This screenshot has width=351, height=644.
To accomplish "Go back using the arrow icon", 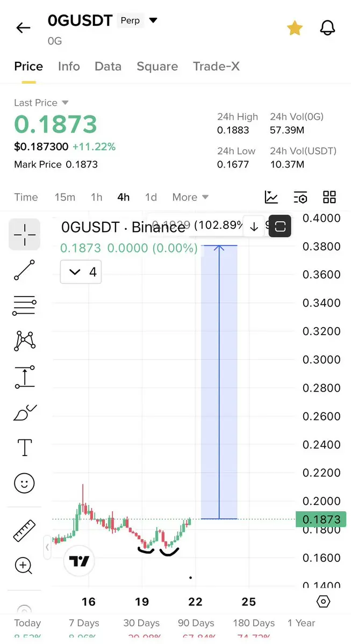I will [x=24, y=28].
